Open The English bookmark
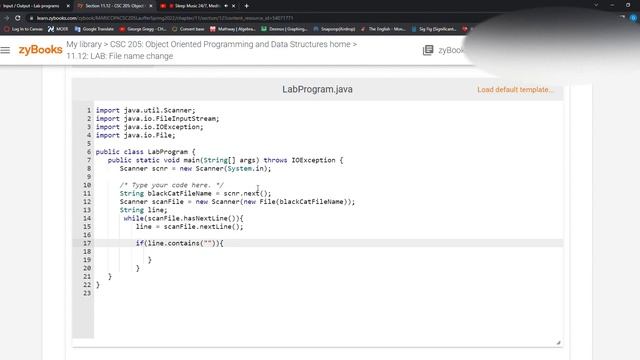Screen dimensions: 640x360 point(383,29)
